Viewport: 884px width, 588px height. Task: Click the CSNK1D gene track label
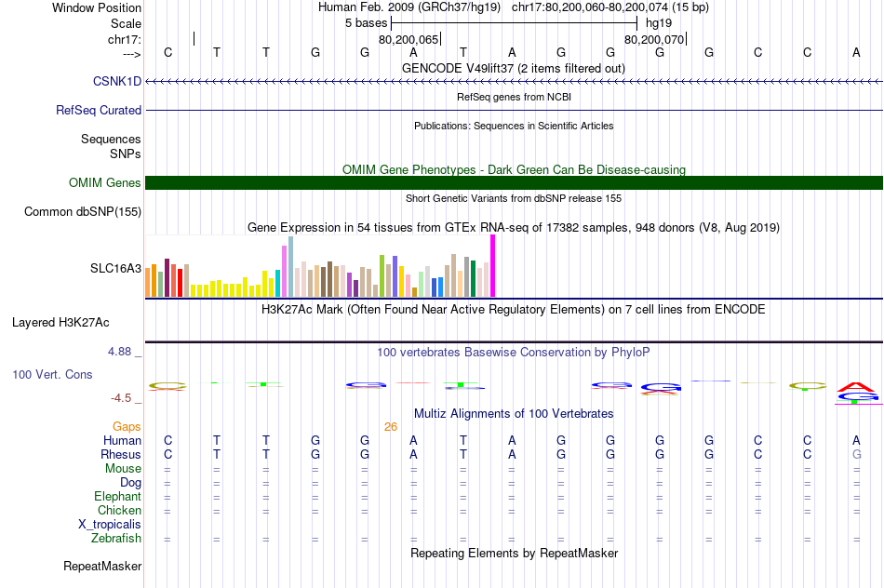point(117,81)
